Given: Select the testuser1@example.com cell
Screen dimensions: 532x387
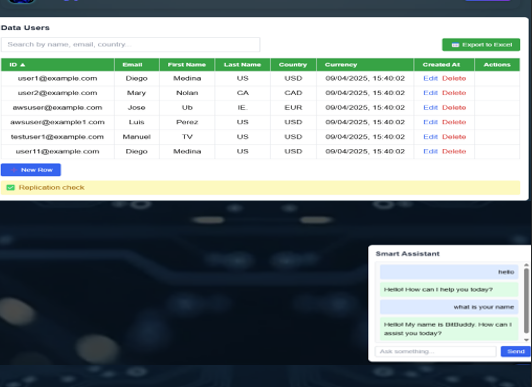Looking at the screenshot, I should (58, 137).
